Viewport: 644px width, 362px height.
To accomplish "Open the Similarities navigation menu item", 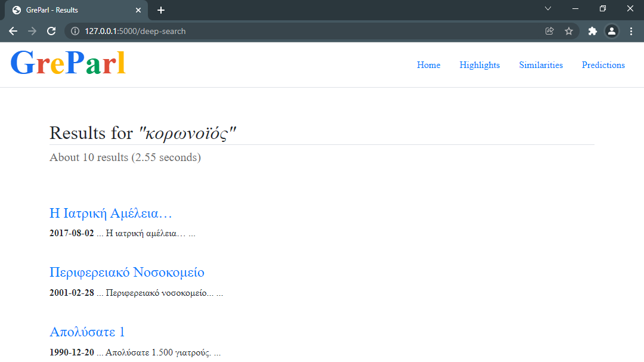I will (x=540, y=65).
